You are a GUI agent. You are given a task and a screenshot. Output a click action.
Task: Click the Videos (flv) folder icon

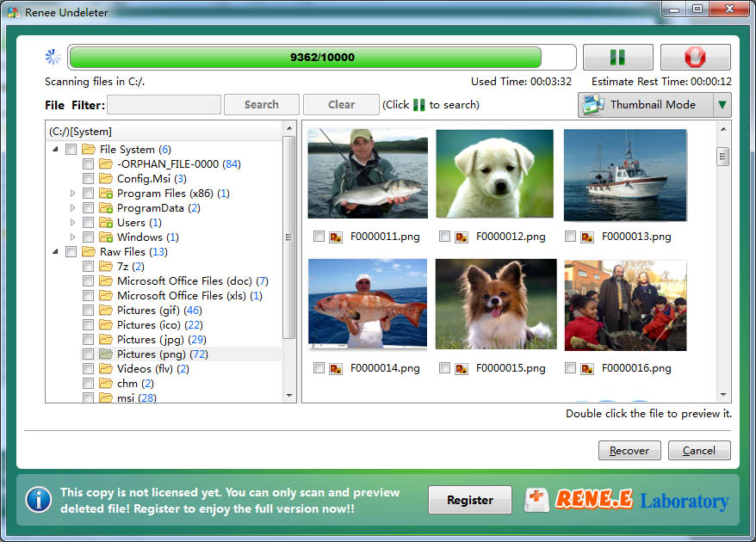(106, 368)
